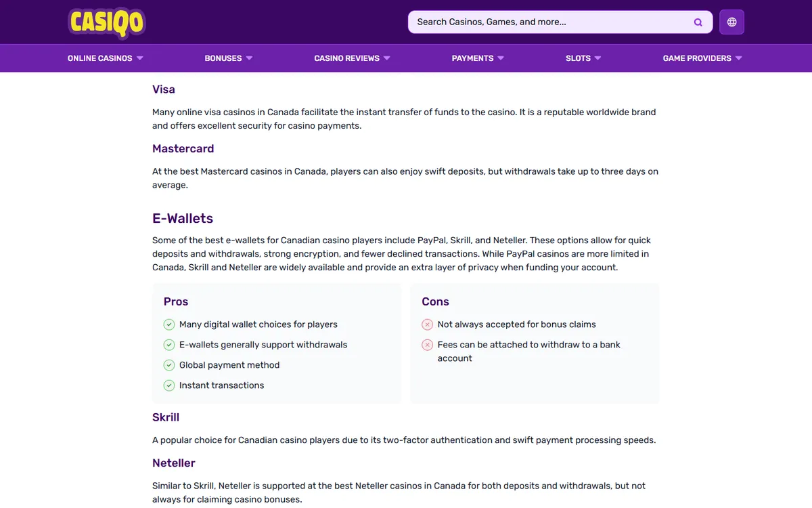The height and width of the screenshot is (508, 812).
Task: Open the globe language selector
Action: click(731, 22)
